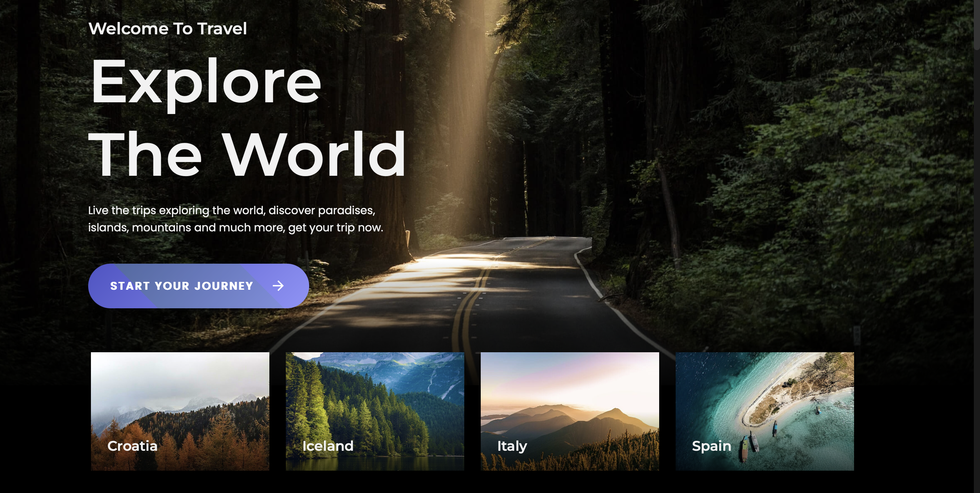Click the Italy title label
The image size is (980, 493).
(512, 446)
